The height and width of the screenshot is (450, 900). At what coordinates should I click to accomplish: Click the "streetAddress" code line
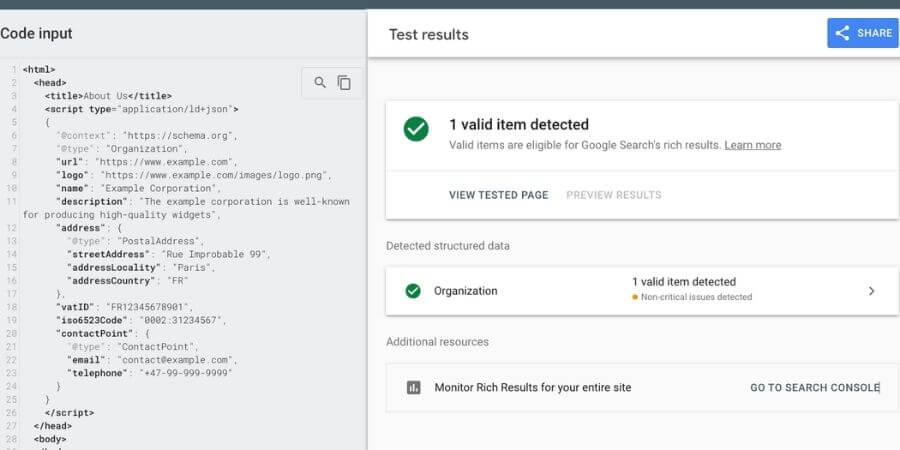pyautogui.click(x=169, y=254)
